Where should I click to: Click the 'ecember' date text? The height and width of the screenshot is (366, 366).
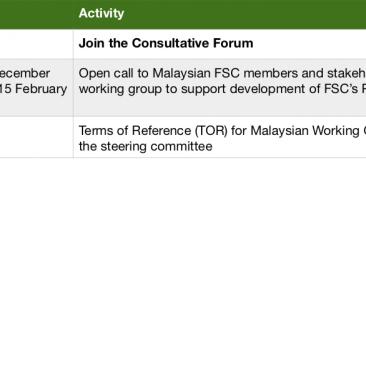click(x=25, y=73)
